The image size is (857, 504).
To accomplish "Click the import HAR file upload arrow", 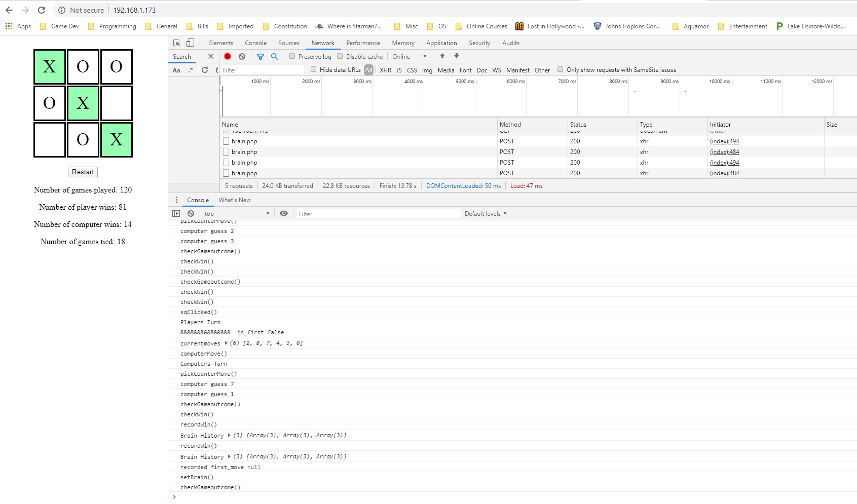I will [x=442, y=57].
